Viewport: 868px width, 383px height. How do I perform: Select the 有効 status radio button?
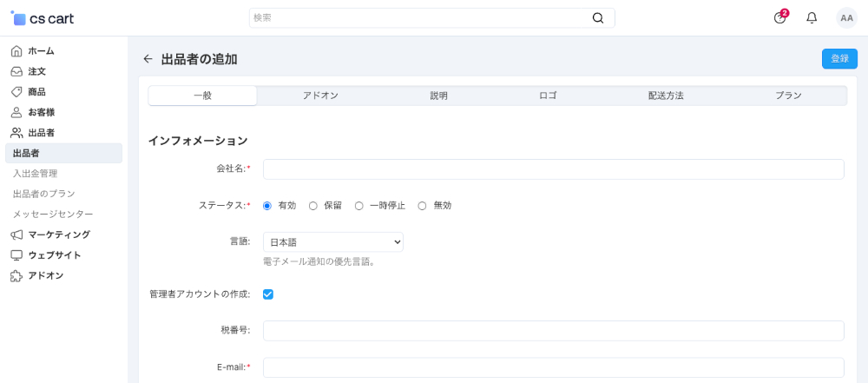click(267, 206)
